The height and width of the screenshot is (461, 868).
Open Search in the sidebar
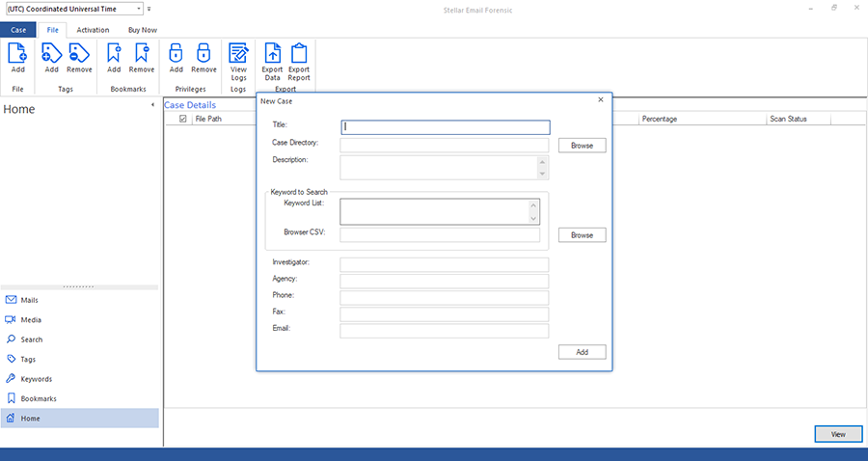pyautogui.click(x=80, y=339)
